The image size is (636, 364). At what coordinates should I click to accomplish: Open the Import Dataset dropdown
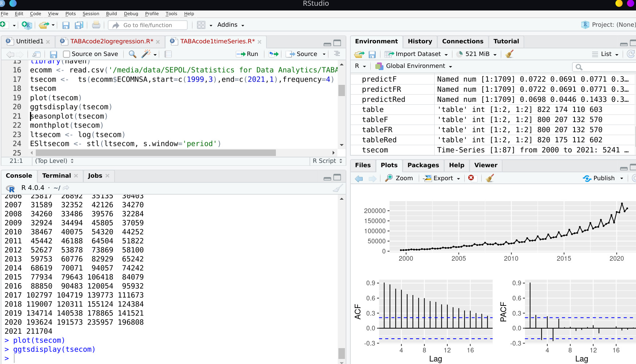pyautogui.click(x=418, y=54)
